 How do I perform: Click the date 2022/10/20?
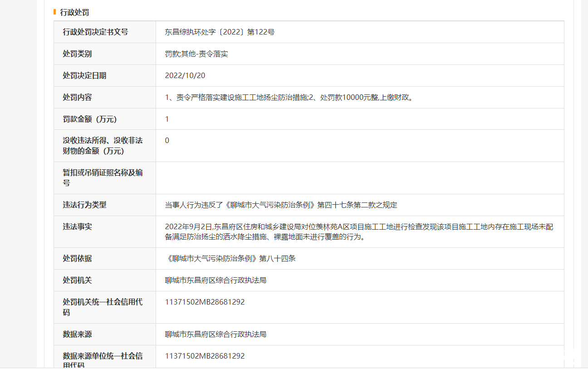click(185, 76)
